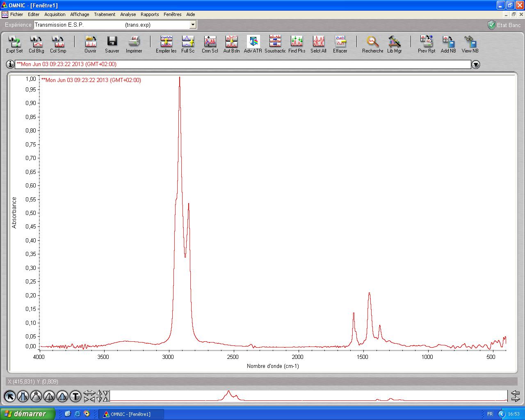Choose the region selection tool
Screen dimensions: 525x420
23,396
